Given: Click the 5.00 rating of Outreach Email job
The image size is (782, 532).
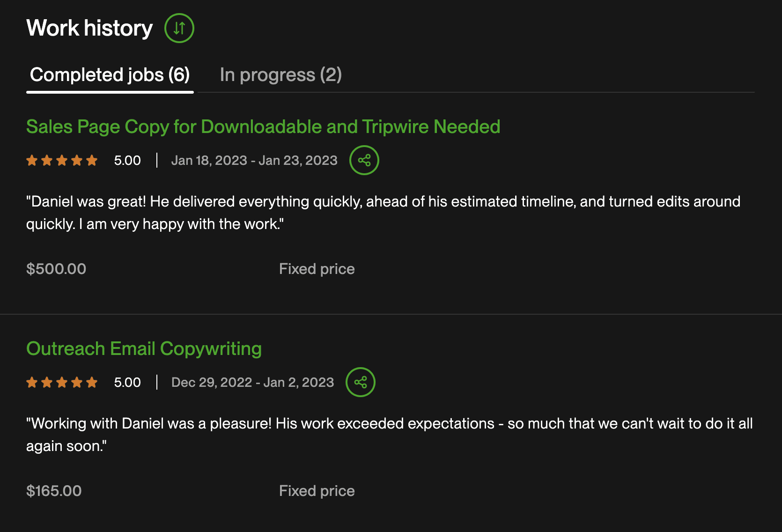Looking at the screenshot, I should coord(127,382).
